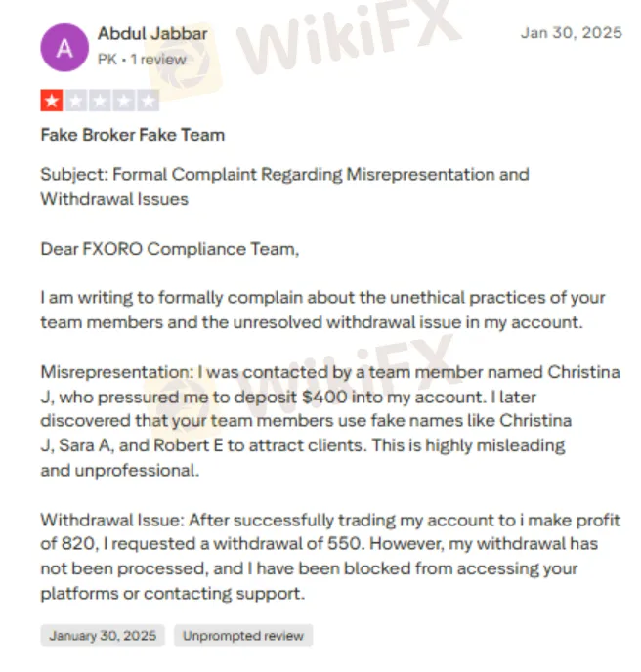Click the "I am writing to formally complain" paragraph
Image resolution: width=641 pixels, height=672 pixels.
pyautogui.click(x=322, y=311)
